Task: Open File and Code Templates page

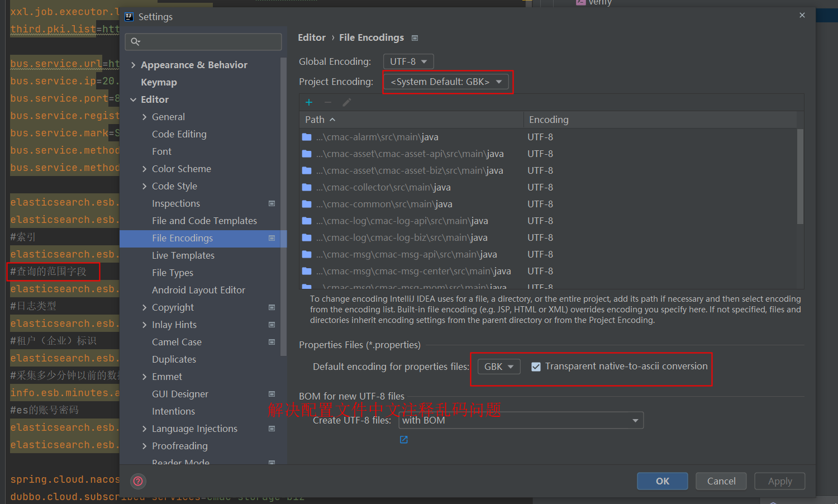Action: tap(204, 221)
